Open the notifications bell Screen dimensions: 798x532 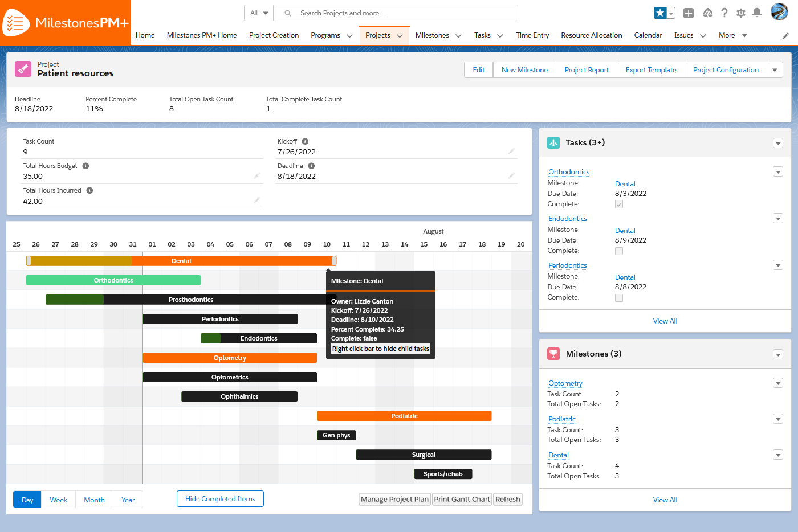[x=758, y=12]
